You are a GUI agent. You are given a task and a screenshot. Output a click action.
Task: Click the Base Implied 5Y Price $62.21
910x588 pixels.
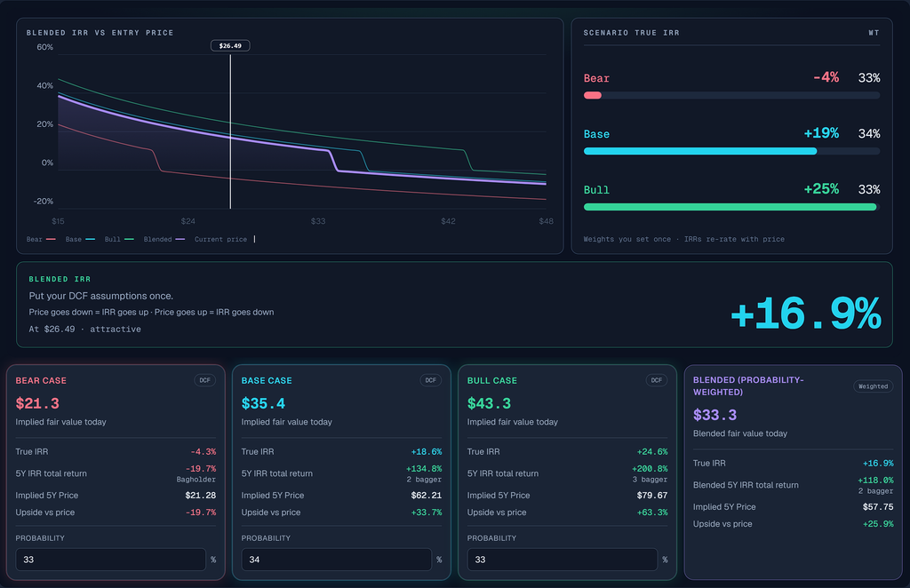(x=426, y=496)
